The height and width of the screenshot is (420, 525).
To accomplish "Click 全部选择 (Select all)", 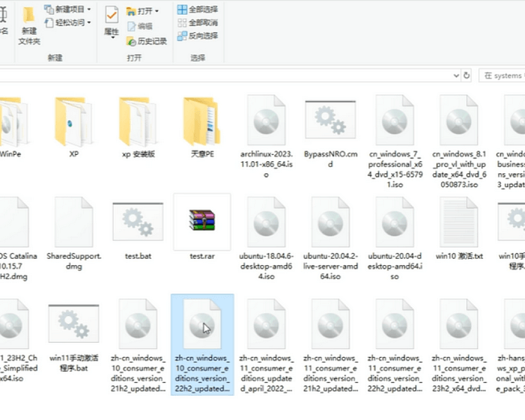I will [x=197, y=9].
